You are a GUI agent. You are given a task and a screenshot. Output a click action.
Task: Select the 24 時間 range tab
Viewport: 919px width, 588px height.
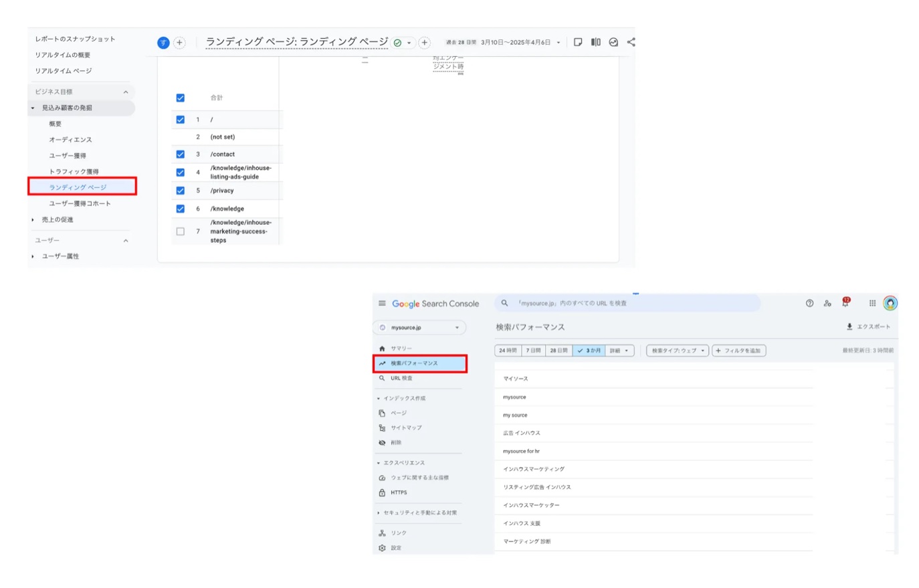coord(508,351)
